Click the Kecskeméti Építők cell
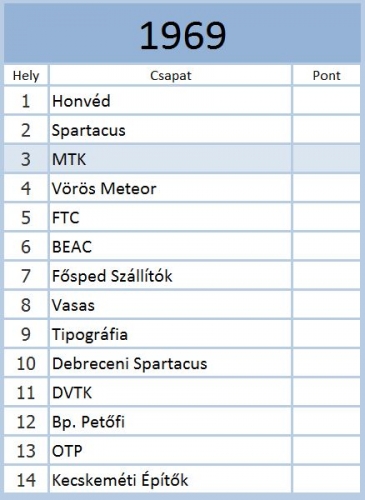Viewport: 365px width, 500px height. (x=170, y=480)
